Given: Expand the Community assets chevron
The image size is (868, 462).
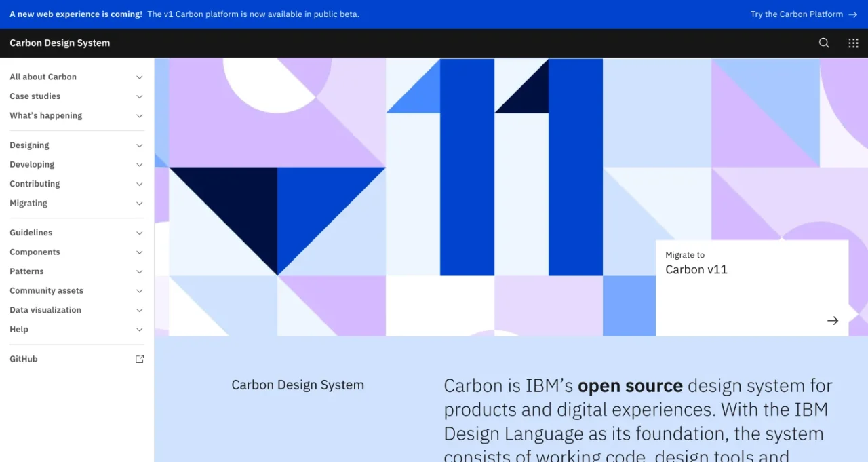Looking at the screenshot, I should [x=140, y=291].
